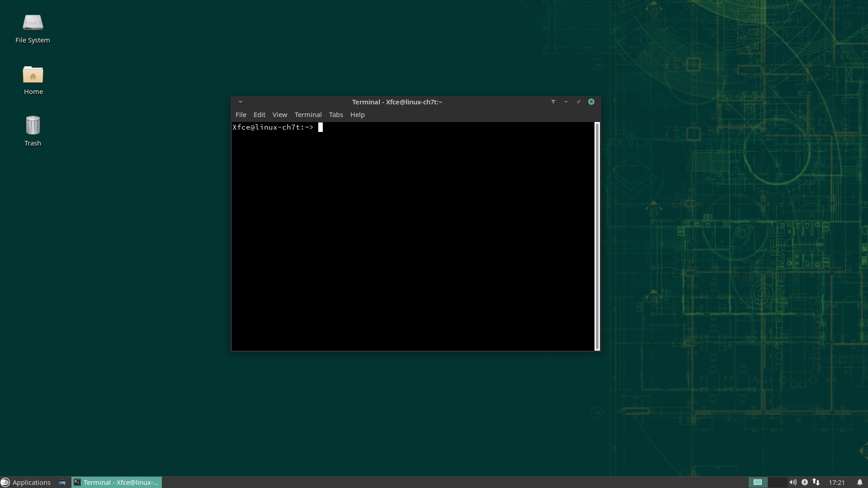The width and height of the screenshot is (868, 488).
Task: Click the volume speaker tray icon
Action: pos(793,482)
